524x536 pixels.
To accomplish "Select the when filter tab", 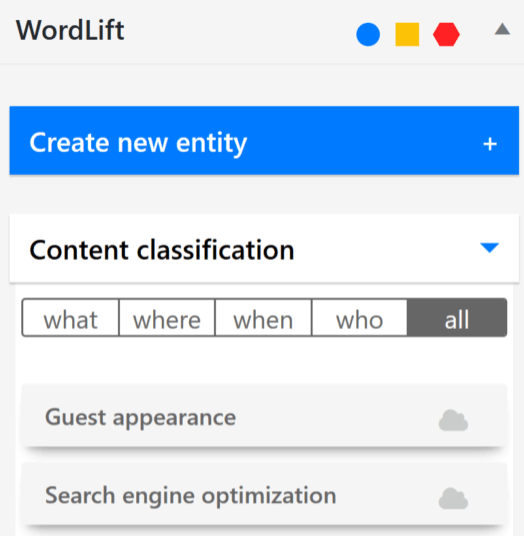I will (x=263, y=318).
